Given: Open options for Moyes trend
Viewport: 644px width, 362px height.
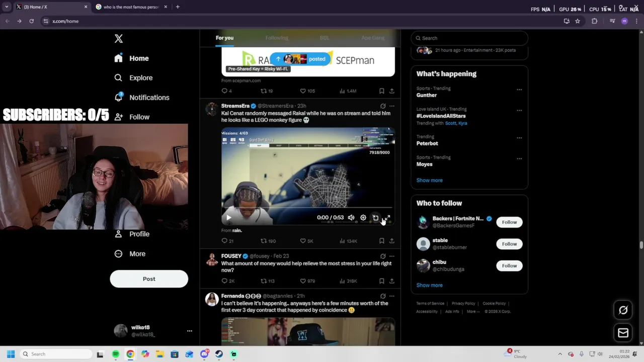Looking at the screenshot, I should click(x=519, y=159).
